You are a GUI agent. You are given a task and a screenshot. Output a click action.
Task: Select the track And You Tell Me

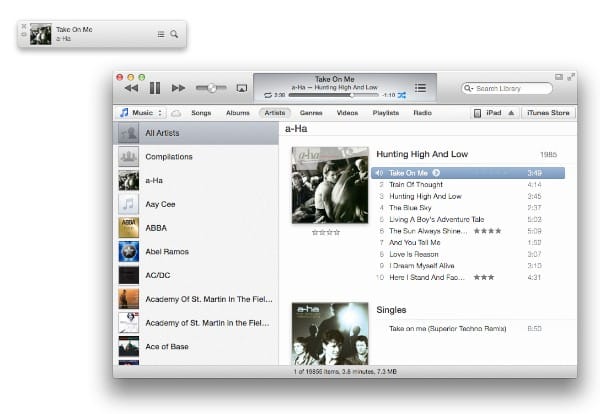click(468, 243)
